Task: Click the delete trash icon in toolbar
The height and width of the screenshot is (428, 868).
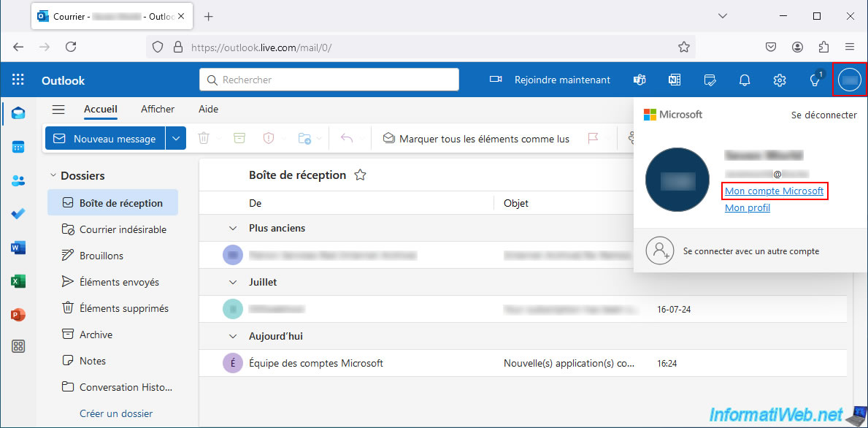Action: pyautogui.click(x=204, y=139)
